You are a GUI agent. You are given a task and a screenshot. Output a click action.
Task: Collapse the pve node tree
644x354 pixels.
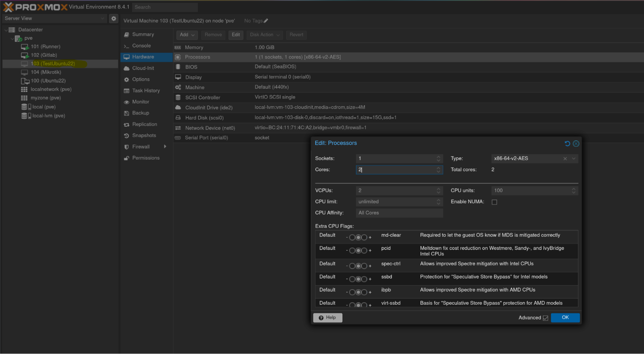coord(12,38)
